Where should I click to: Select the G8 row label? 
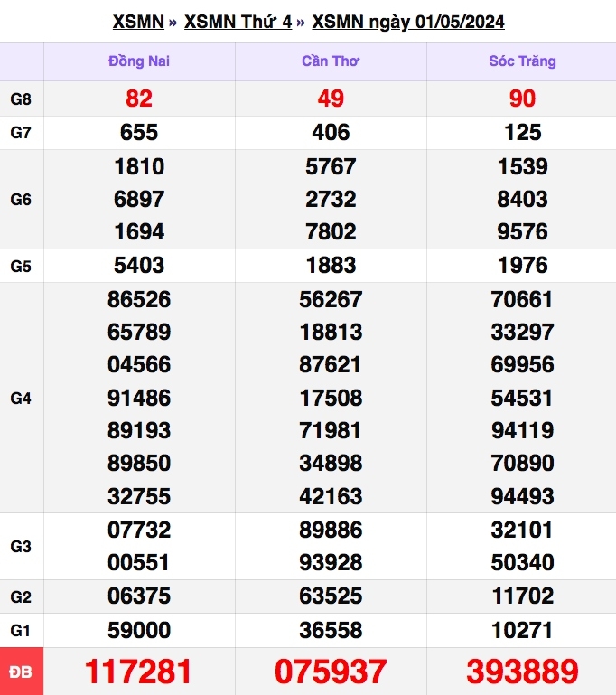click(21, 99)
